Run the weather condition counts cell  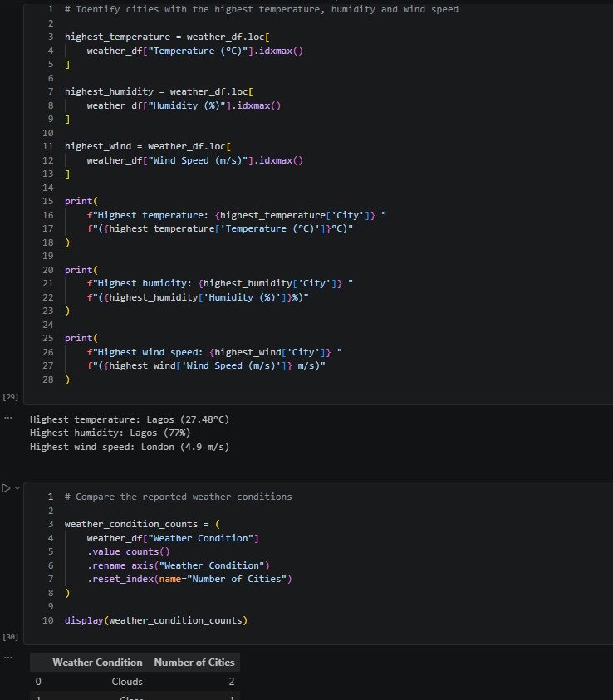tap(7, 488)
